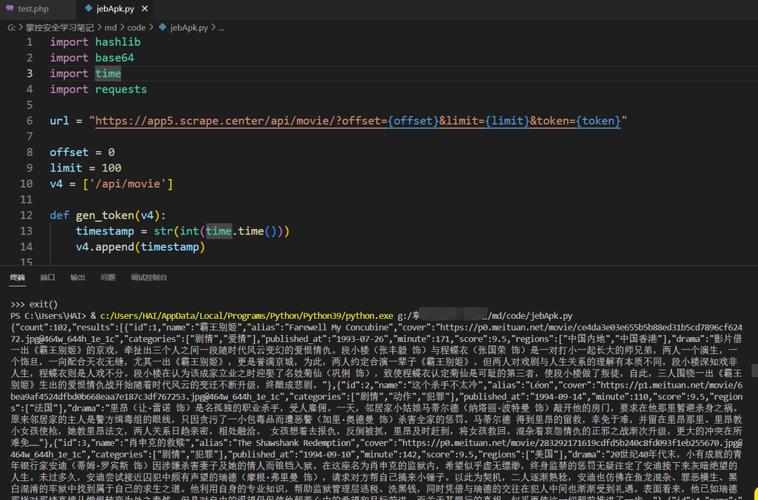Close the jebApk.py tab
This screenshot has width=758, height=500.
(145, 9)
